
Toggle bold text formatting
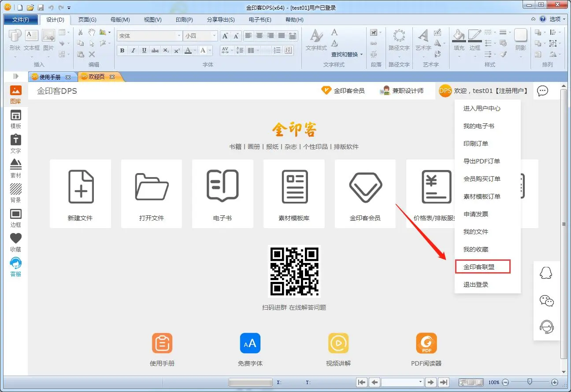[x=122, y=51]
